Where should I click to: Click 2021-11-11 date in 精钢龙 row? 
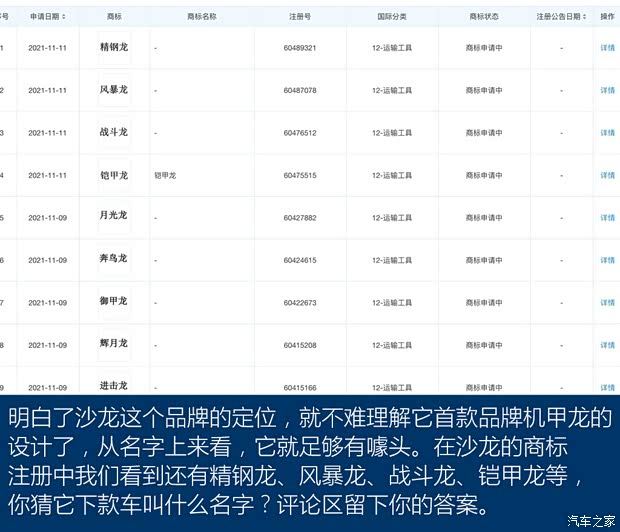pyautogui.click(x=47, y=48)
